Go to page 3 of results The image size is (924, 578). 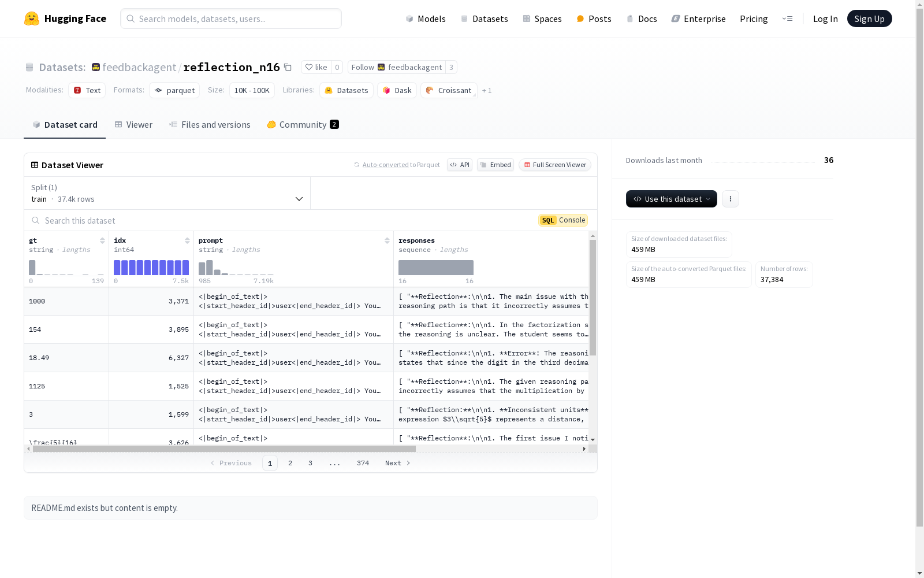tap(310, 463)
